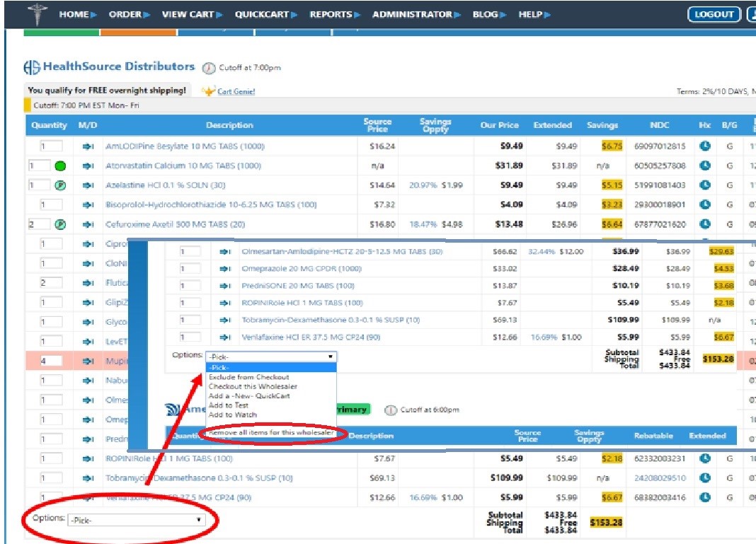Click the Cart Genie lamp icon

click(x=208, y=91)
